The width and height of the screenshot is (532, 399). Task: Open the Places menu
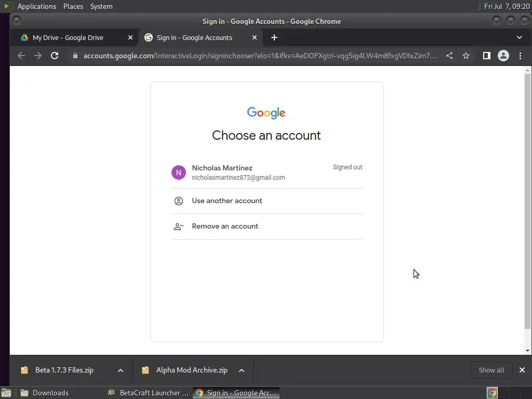click(x=73, y=6)
